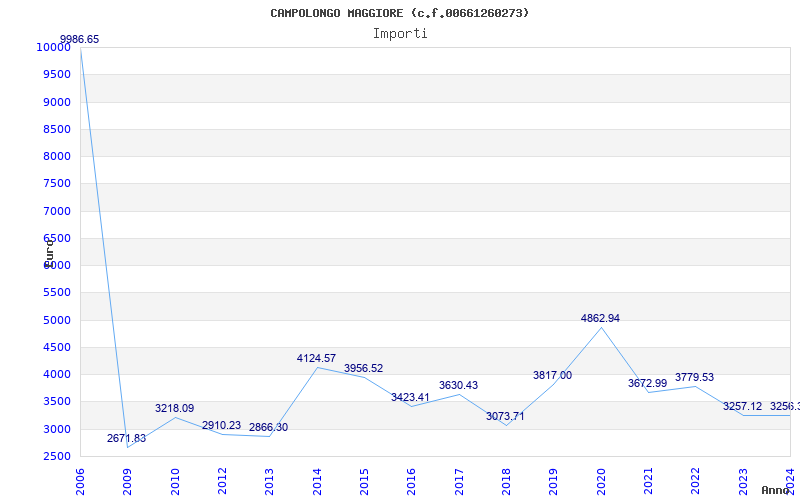
Task: Click the 4124.57 data value
Action: 316,359
